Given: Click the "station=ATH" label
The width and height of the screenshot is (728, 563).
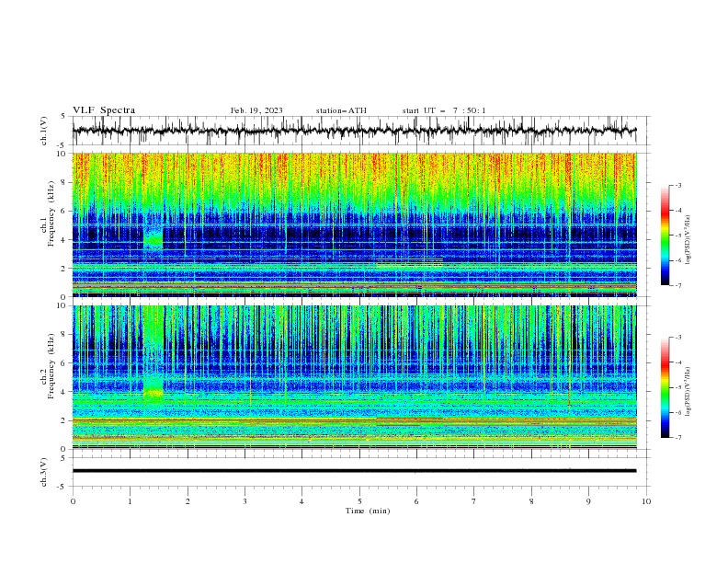Looking at the screenshot, I should point(341,110).
